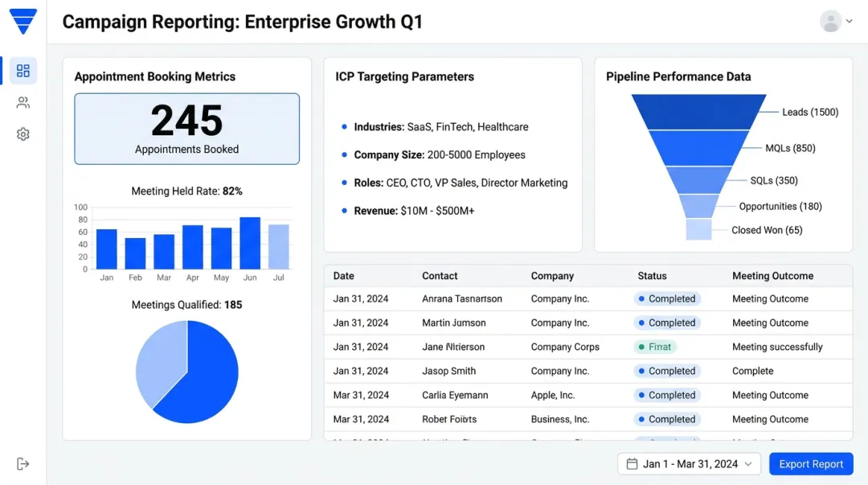Image resolution: width=868 pixels, height=485 pixels.
Task: Click the MQLs (850) funnel label
Action: click(790, 148)
